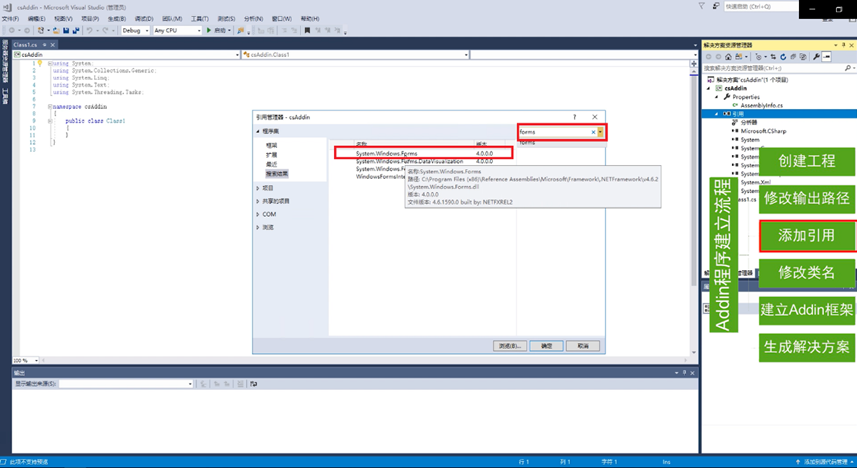857x468 pixels.
Task: Pin the Class1.cs tab
Action: [x=45, y=45]
